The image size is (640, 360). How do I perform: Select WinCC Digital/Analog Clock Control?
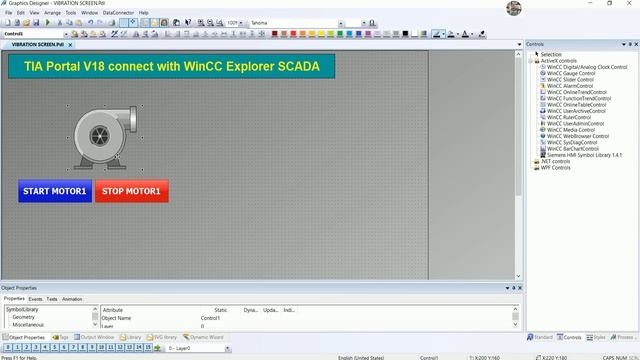pyautogui.click(x=587, y=67)
